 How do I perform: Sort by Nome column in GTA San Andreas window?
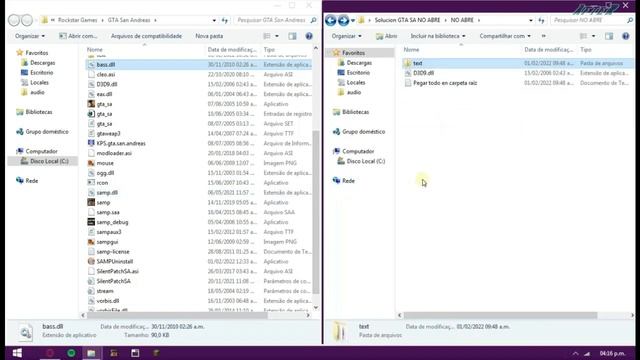[x=95, y=49]
